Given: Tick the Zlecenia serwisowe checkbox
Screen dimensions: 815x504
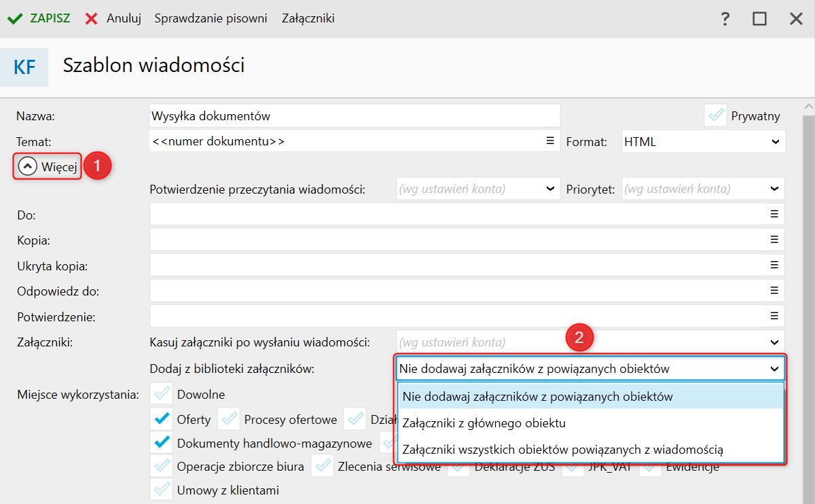Looking at the screenshot, I should pos(323,467).
